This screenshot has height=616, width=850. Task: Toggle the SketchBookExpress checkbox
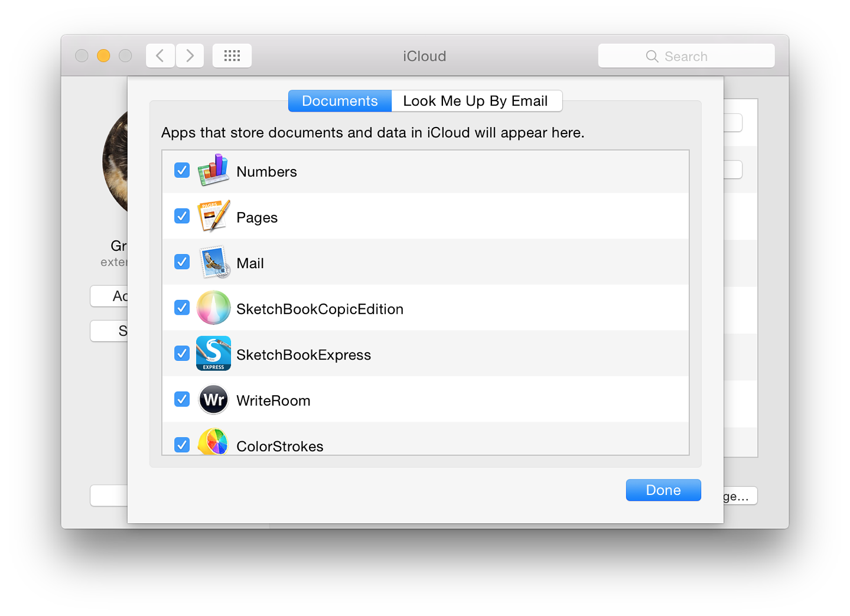[182, 353]
